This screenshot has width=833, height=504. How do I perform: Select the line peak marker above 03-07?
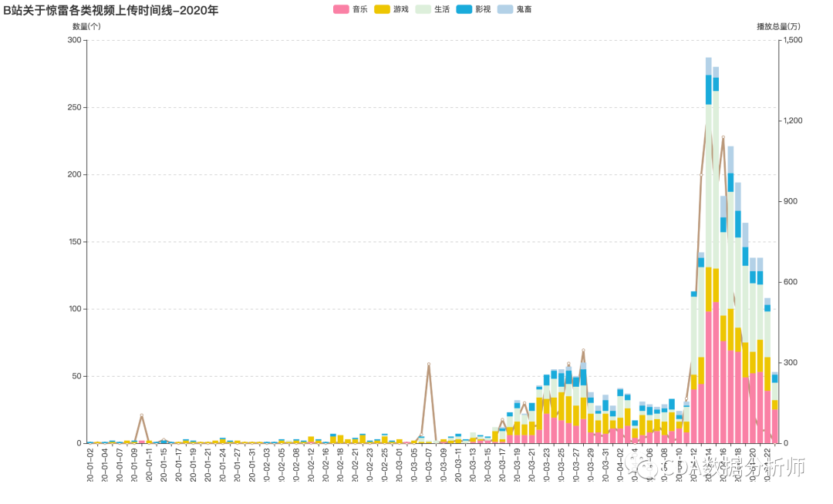[429, 364]
